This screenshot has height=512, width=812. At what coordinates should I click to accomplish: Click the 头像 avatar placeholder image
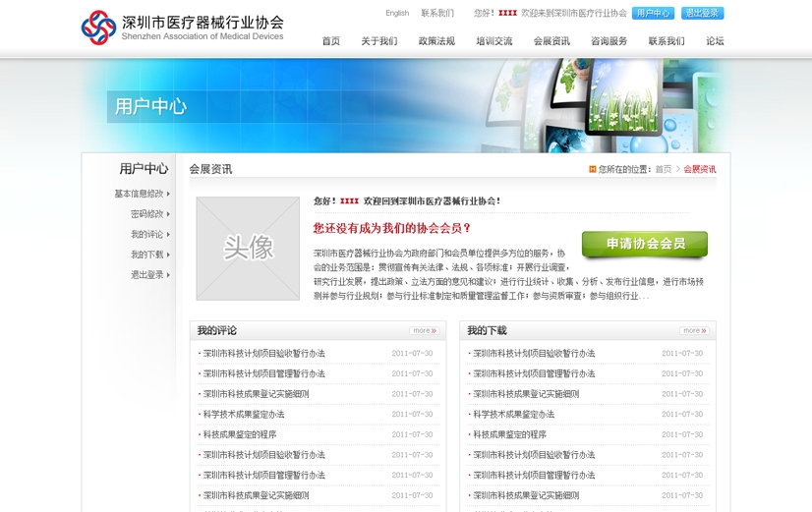tap(248, 249)
